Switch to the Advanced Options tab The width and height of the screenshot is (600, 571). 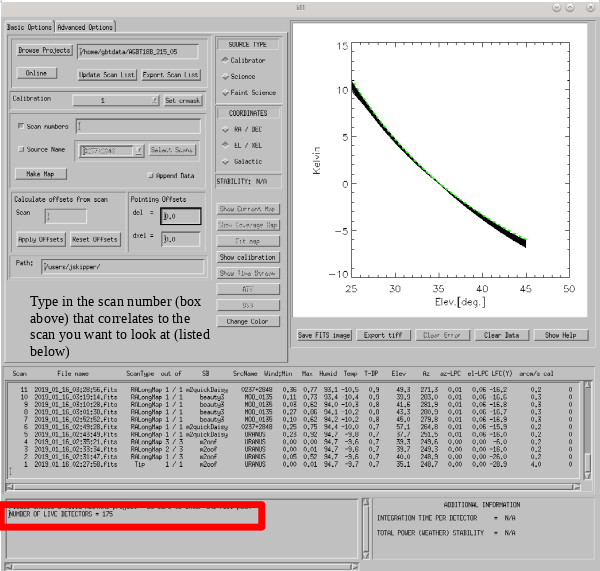pyautogui.click(x=85, y=27)
